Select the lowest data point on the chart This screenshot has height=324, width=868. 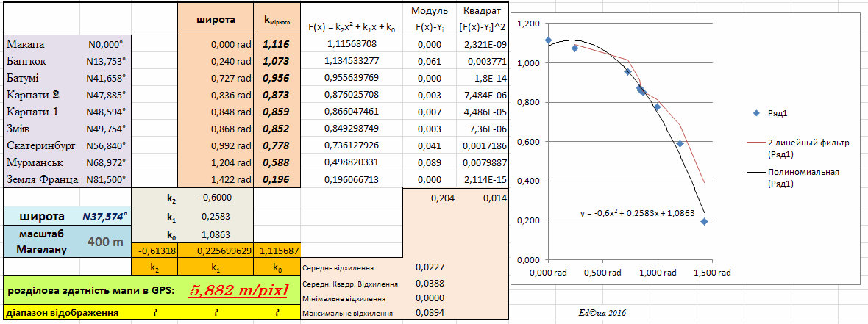point(704,221)
